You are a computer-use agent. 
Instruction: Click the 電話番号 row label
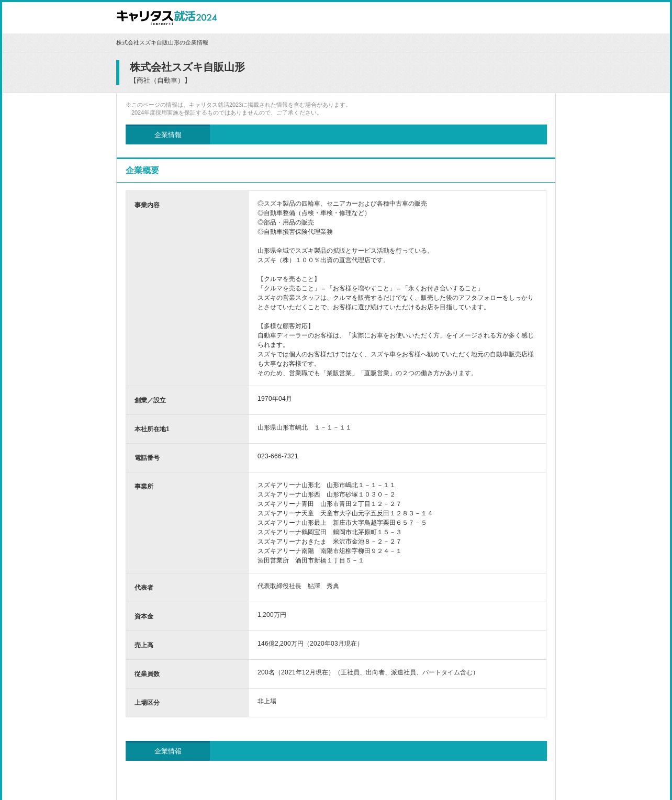click(x=147, y=458)
